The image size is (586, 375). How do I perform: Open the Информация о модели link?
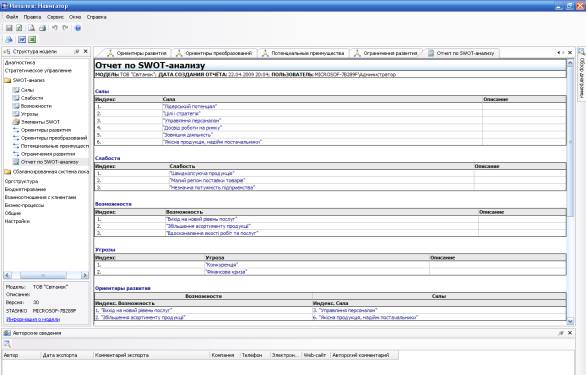tap(33, 319)
